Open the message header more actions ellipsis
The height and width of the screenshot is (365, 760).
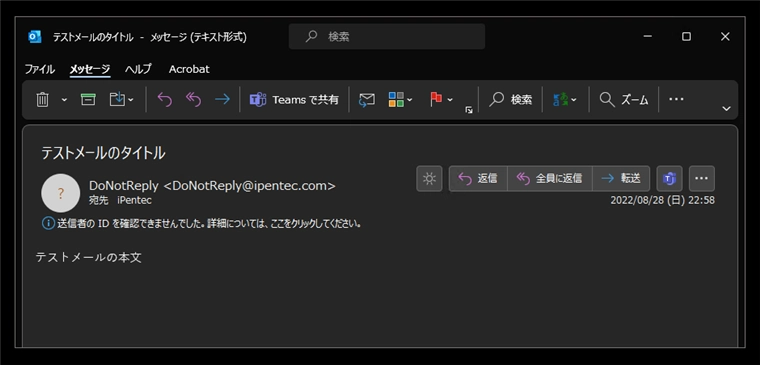(701, 179)
